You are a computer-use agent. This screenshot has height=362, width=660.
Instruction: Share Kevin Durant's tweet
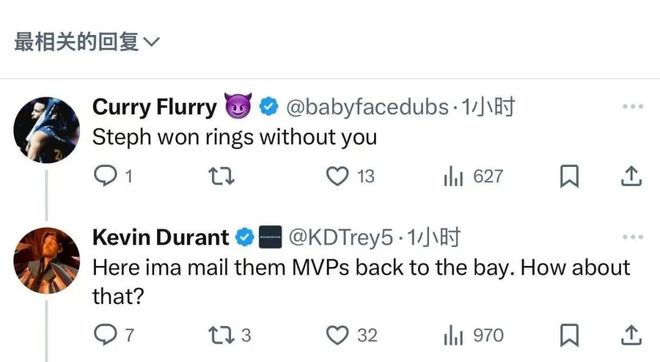pos(631,335)
